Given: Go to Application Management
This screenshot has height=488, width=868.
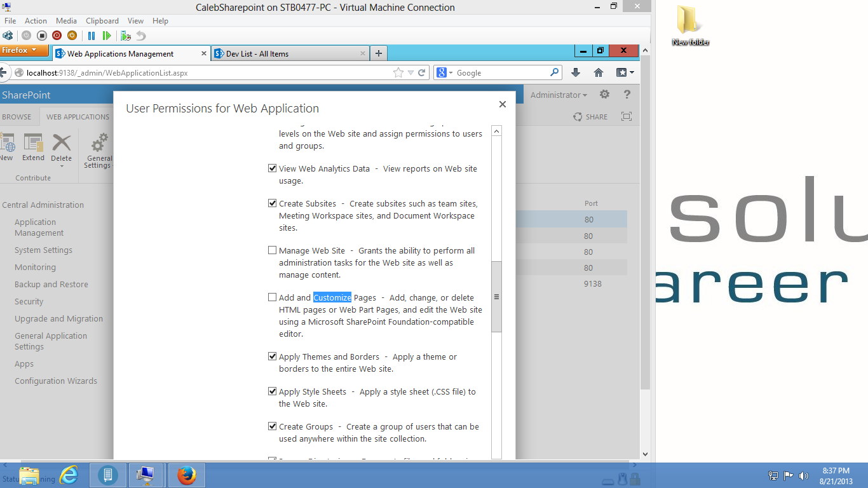Looking at the screenshot, I should tap(39, 227).
